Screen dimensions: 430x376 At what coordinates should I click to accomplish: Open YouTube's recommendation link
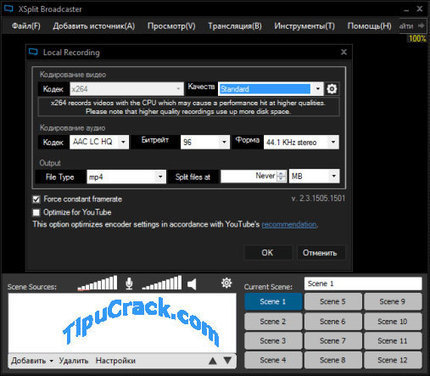click(x=289, y=224)
